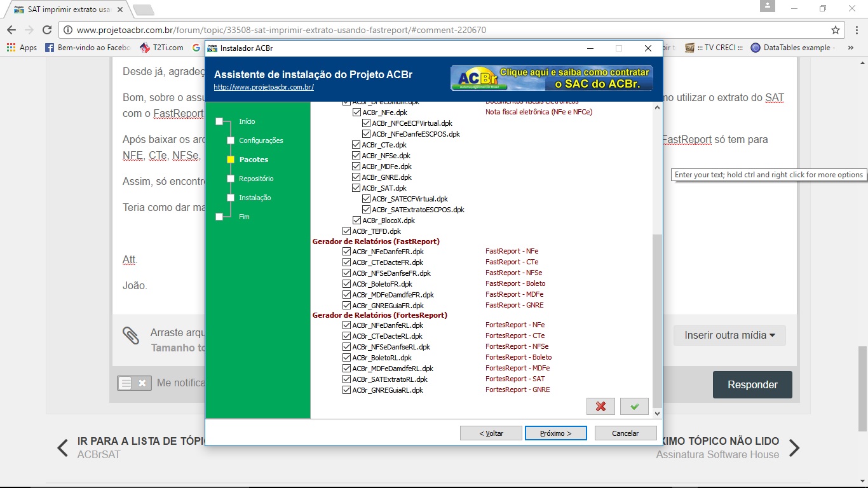This screenshot has width=868, height=488.
Task: Click the package list scrollbar down arrow
Action: pos(657,413)
